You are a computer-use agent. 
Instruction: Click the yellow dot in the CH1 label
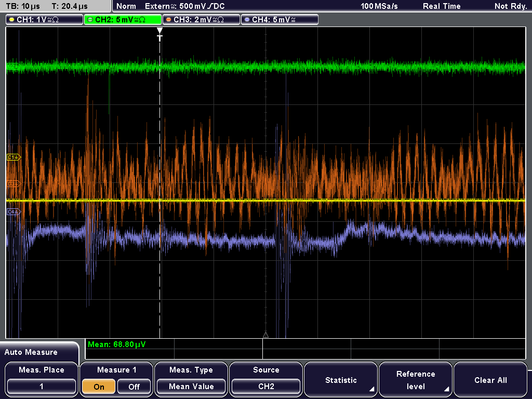click(x=12, y=20)
